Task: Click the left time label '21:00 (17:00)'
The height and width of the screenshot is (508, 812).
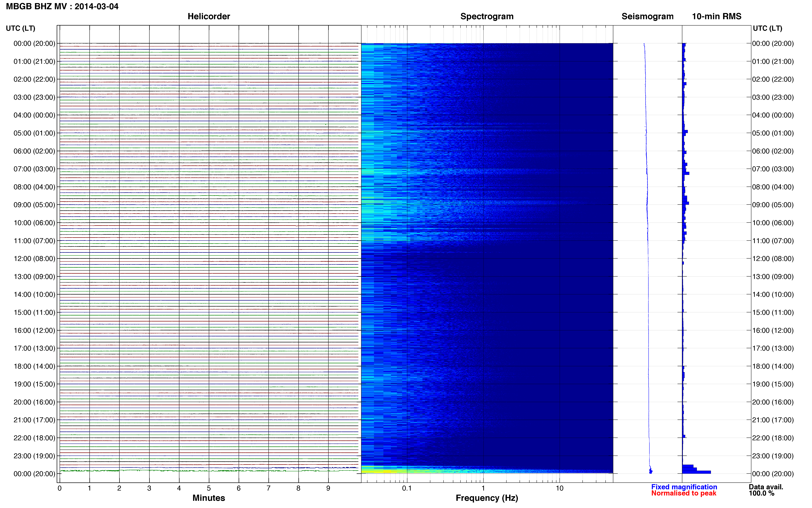Action: [x=34, y=420]
